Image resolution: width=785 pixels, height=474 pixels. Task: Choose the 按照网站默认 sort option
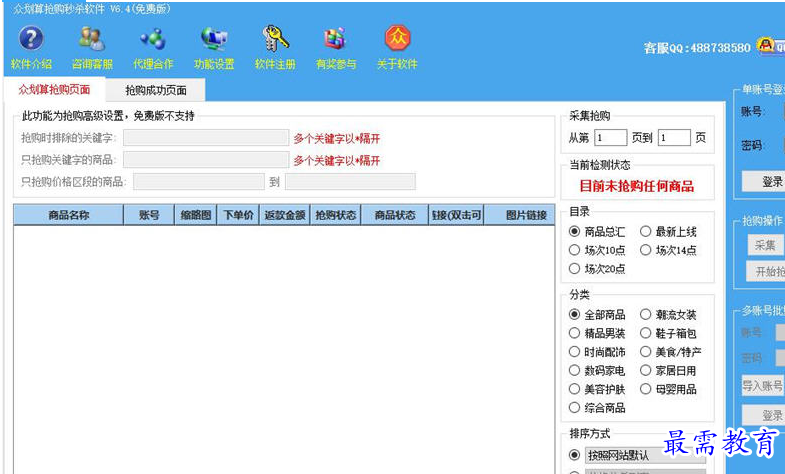(x=574, y=454)
